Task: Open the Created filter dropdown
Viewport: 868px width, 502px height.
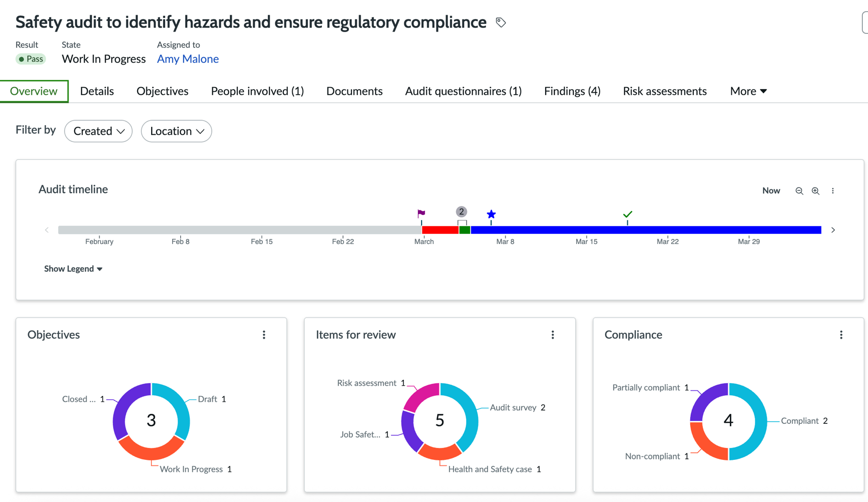Action: click(99, 131)
